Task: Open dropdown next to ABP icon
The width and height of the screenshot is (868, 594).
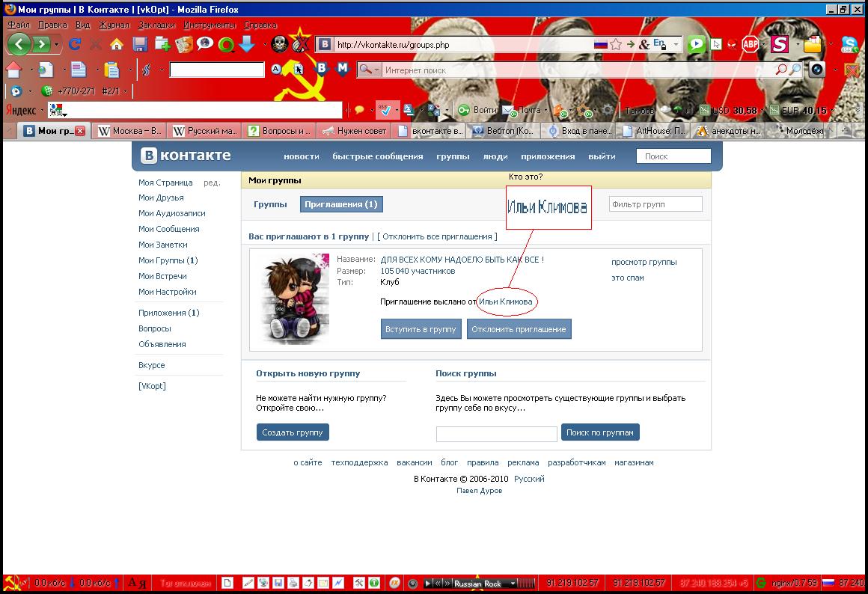Action: (762, 44)
